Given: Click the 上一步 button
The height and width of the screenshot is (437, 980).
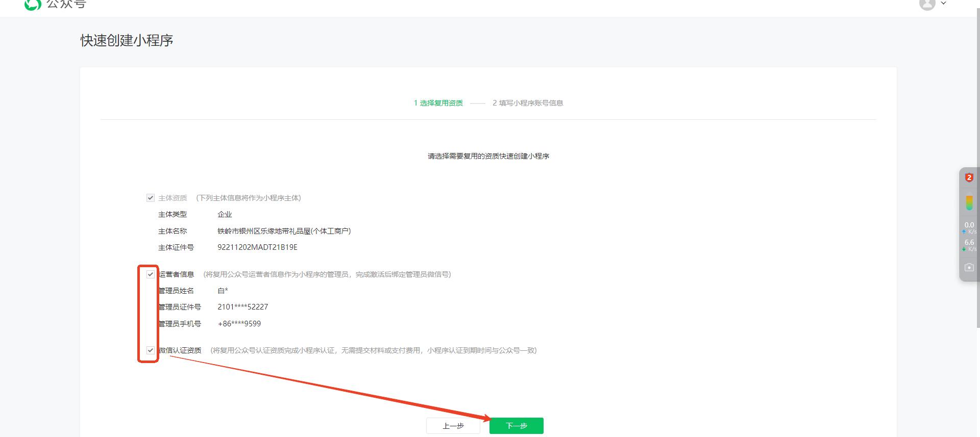Looking at the screenshot, I should point(453,426).
